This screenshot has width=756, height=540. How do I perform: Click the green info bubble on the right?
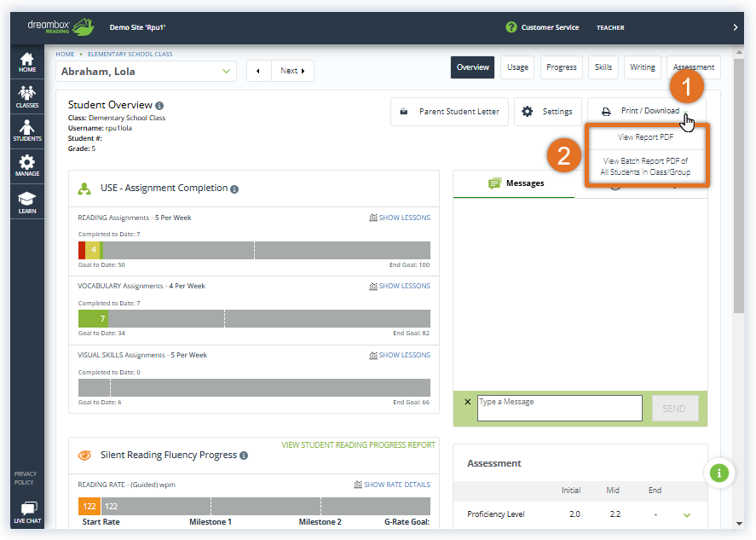click(719, 472)
